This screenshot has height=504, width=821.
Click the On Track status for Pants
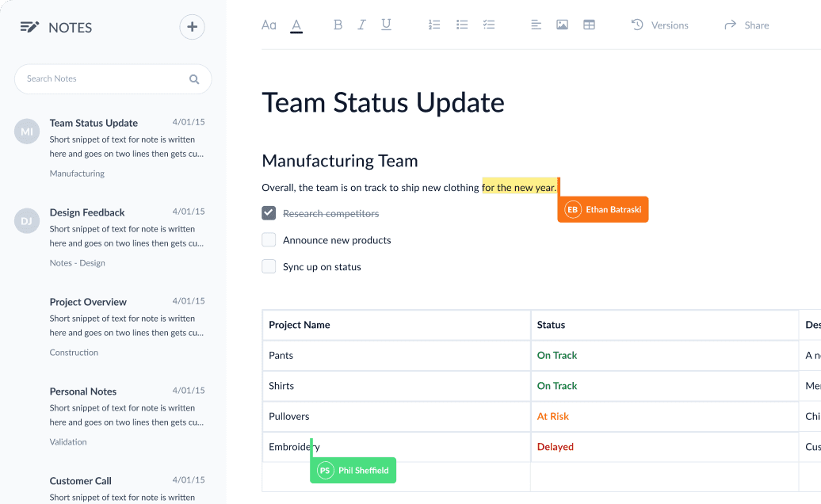557,355
